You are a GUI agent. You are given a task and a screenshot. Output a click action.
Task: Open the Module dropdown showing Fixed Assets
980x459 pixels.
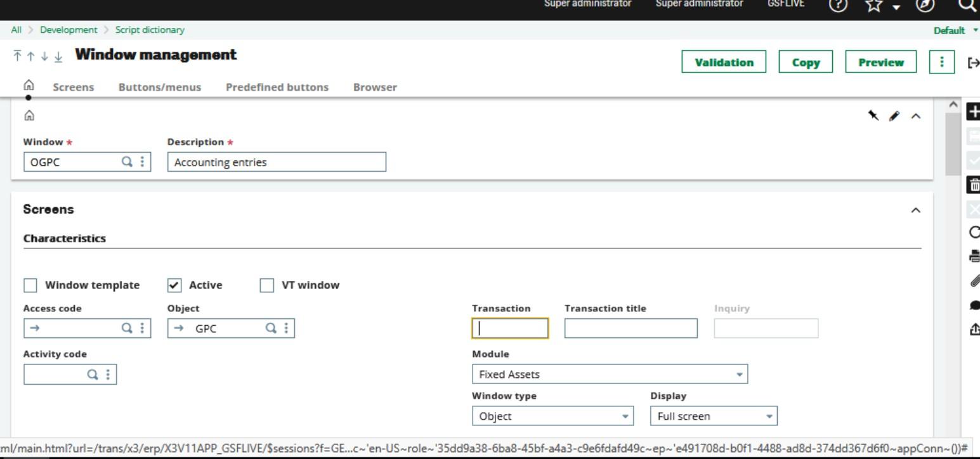609,374
